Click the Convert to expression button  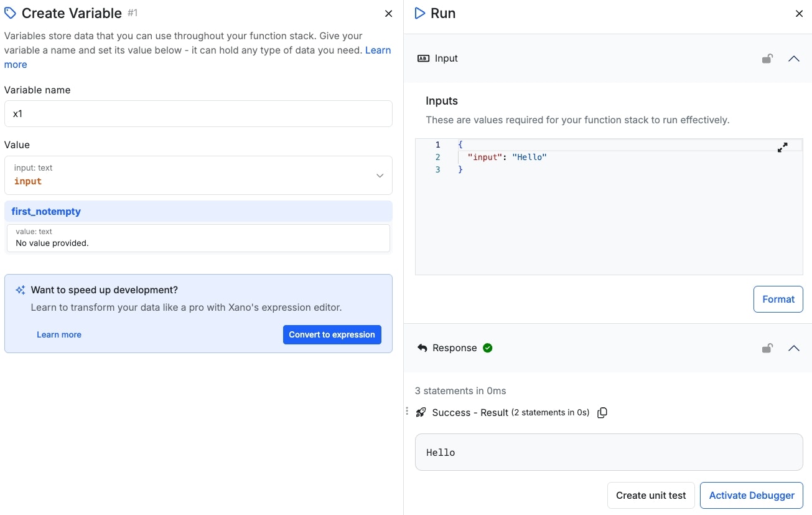click(332, 334)
